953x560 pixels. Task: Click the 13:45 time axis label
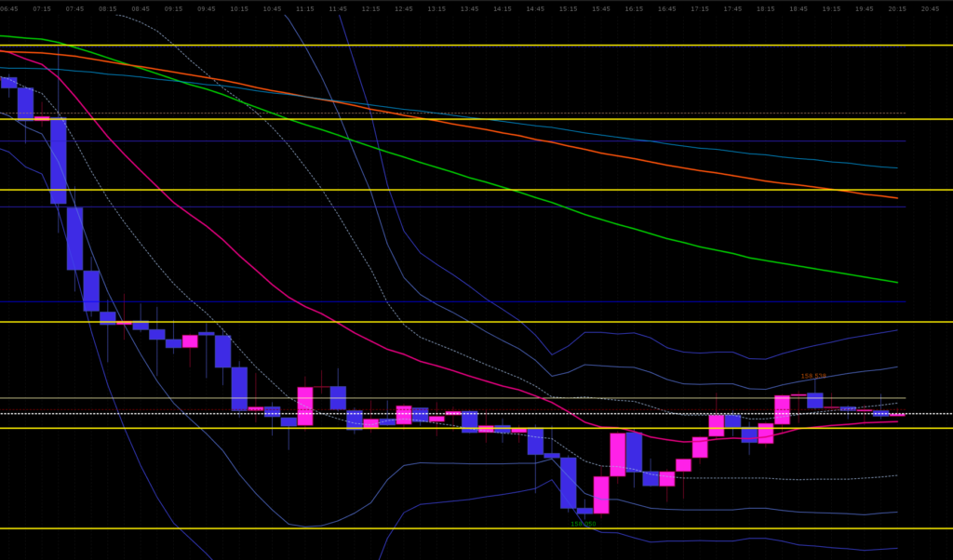pos(469,8)
